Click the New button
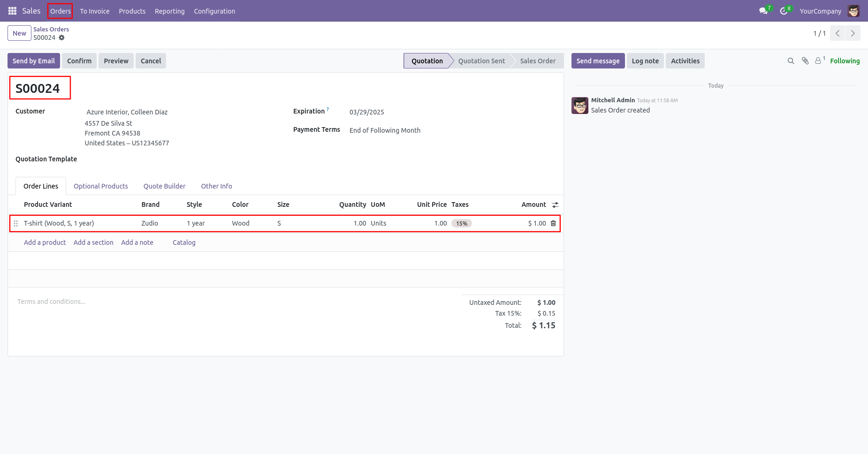This screenshot has height=454, width=868. click(19, 33)
